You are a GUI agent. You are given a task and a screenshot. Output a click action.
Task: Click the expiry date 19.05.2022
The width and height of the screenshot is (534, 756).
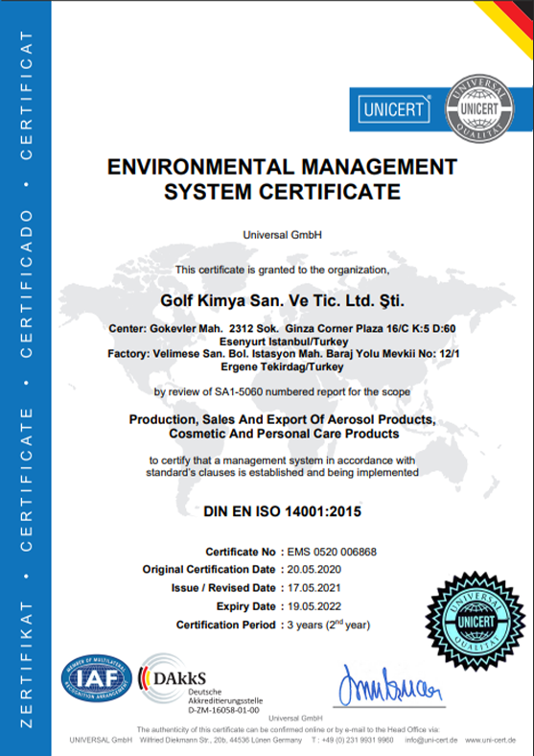click(314, 606)
